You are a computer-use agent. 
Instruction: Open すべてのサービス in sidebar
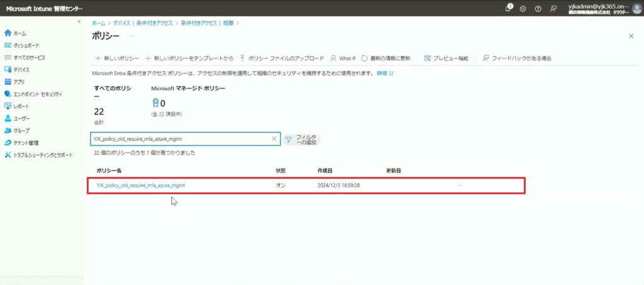pyautogui.click(x=25, y=57)
